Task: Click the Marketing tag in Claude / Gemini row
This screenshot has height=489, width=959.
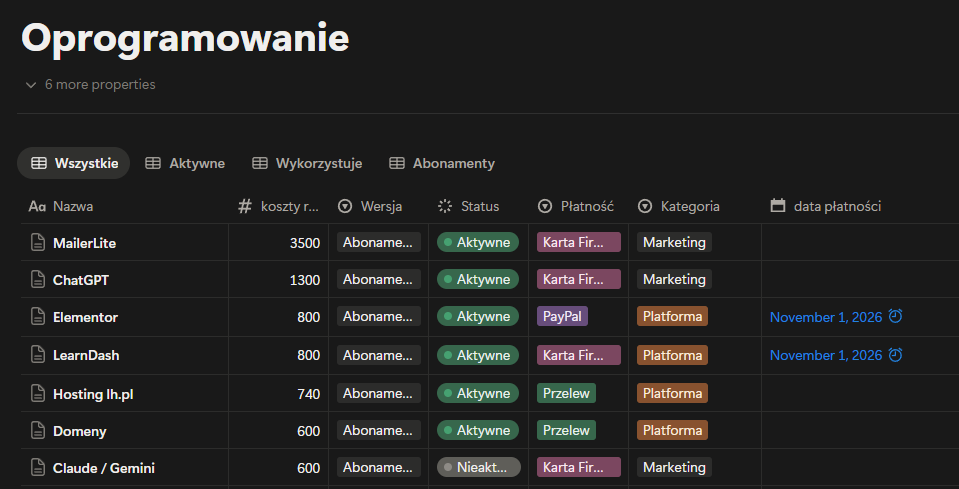Action: coord(674,467)
